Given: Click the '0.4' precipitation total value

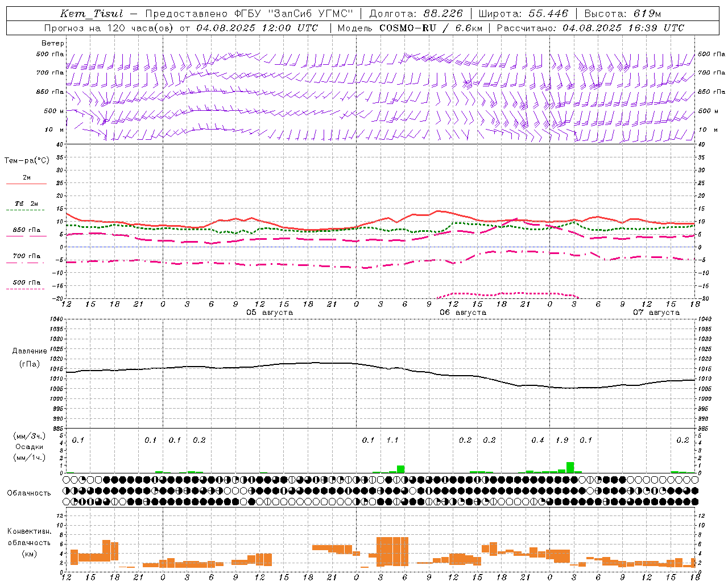Looking at the screenshot, I should pyautogui.click(x=537, y=440).
